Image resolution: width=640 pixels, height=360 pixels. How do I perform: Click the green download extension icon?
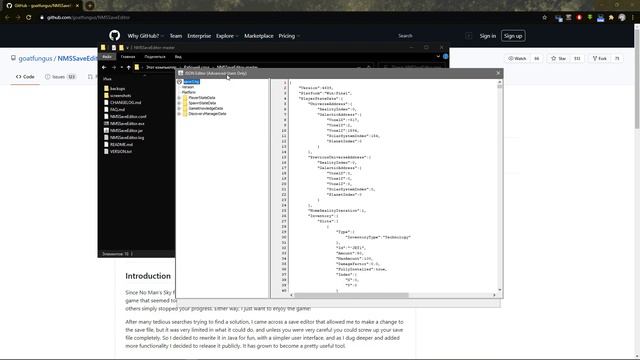point(590,18)
